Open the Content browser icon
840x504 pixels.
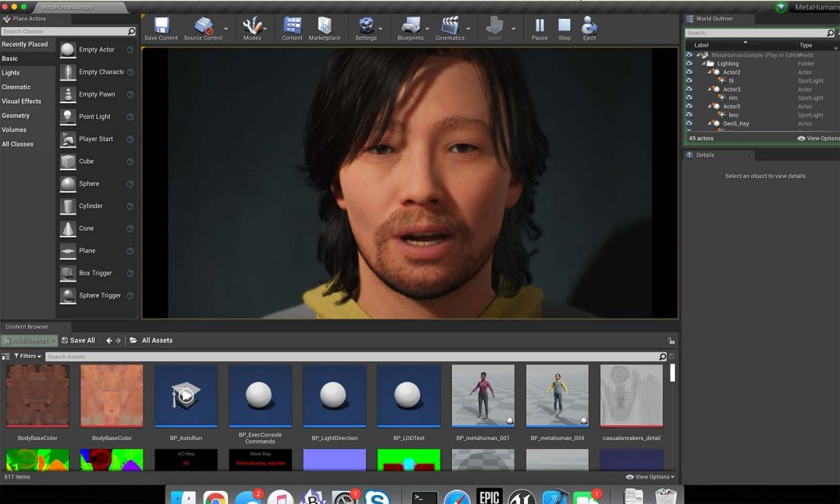[291, 25]
